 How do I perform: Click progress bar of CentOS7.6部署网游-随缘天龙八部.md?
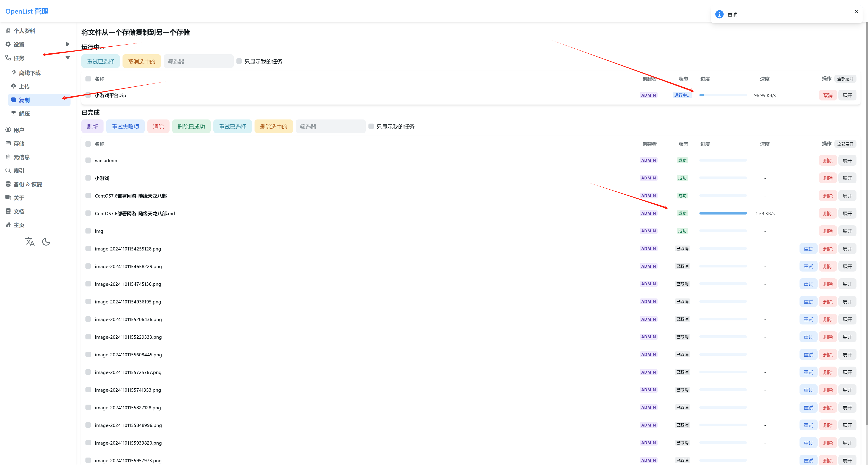click(723, 213)
